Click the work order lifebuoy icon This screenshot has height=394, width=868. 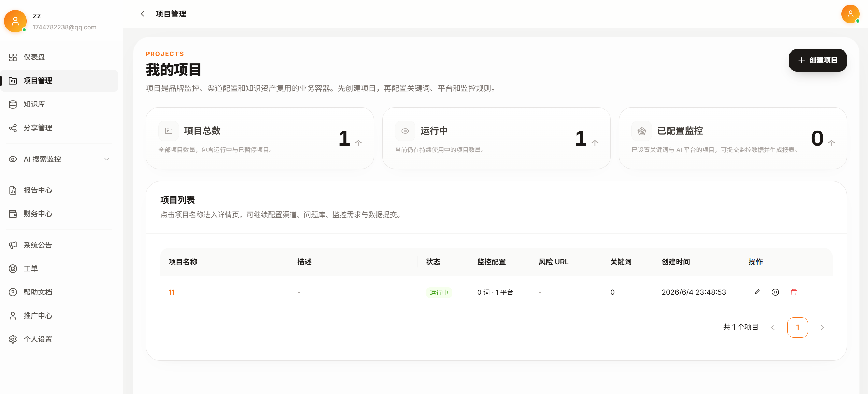point(13,269)
